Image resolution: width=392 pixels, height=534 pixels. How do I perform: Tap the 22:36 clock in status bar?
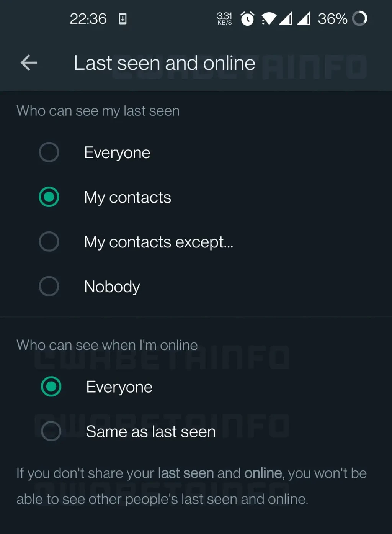coord(88,19)
